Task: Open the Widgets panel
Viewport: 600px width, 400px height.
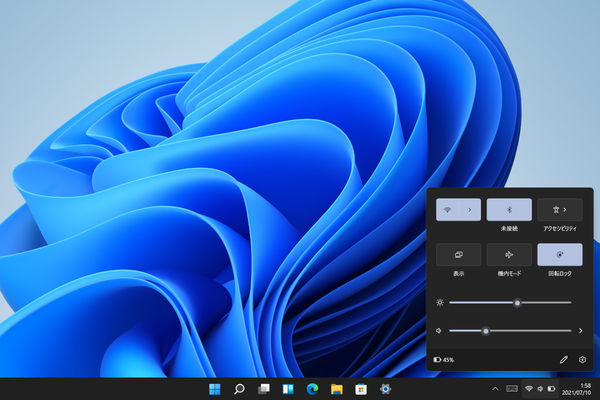Action: (288, 389)
